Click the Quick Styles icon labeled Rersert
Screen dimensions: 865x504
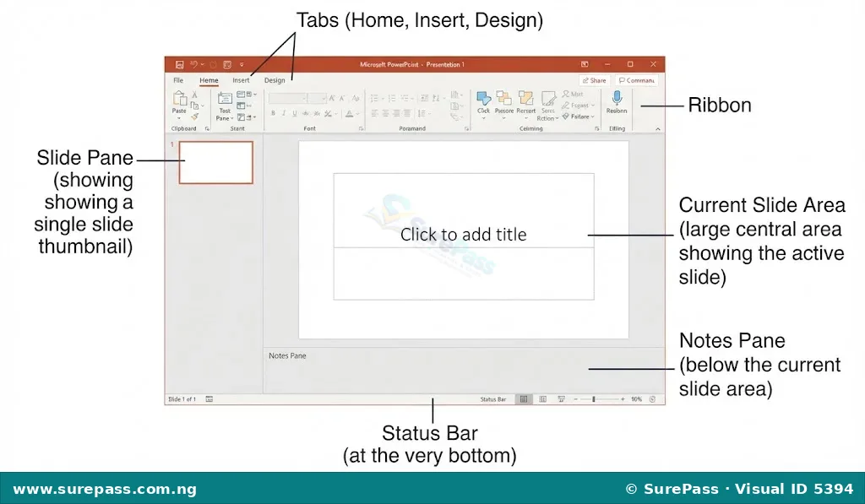tap(525, 98)
